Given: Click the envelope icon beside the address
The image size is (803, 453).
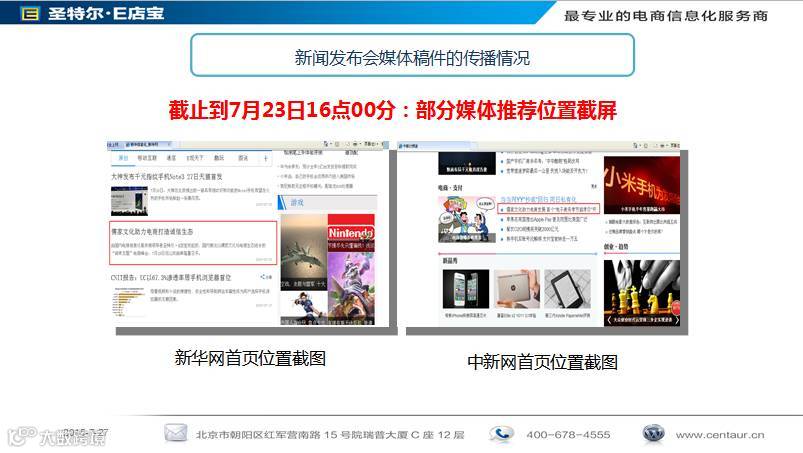Looking at the screenshot, I should [x=176, y=433].
